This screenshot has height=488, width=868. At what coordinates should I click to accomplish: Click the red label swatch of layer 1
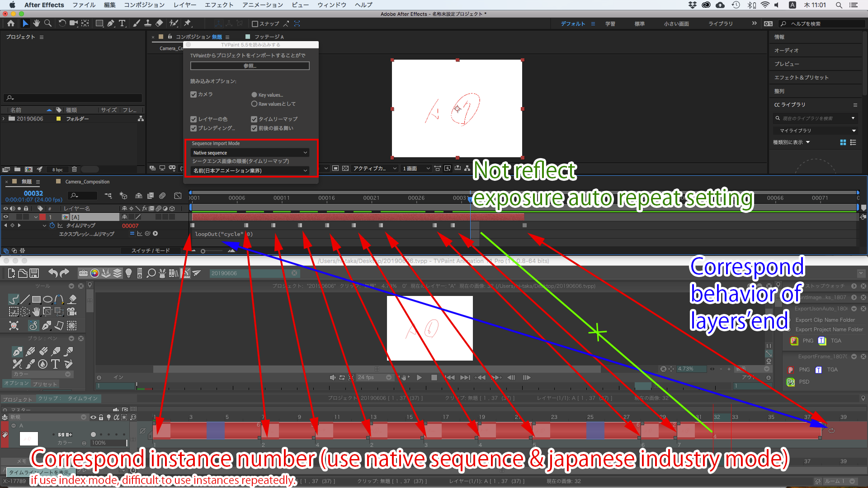(x=42, y=217)
